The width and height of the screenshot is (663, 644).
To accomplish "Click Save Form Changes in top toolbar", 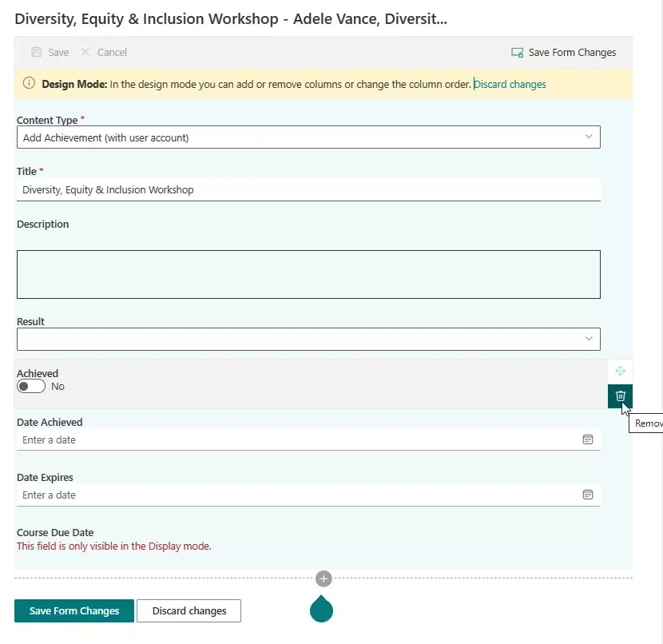I will pos(564,53).
